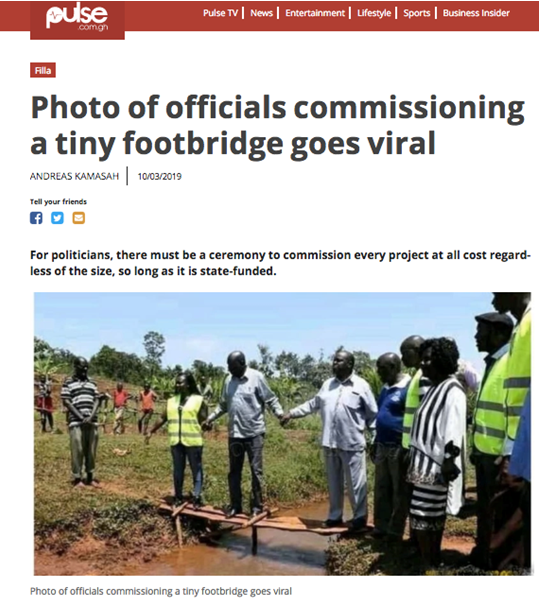Viewport: 542px width, 602px height.
Task: Click the photo caption below the image
Action: (x=161, y=591)
